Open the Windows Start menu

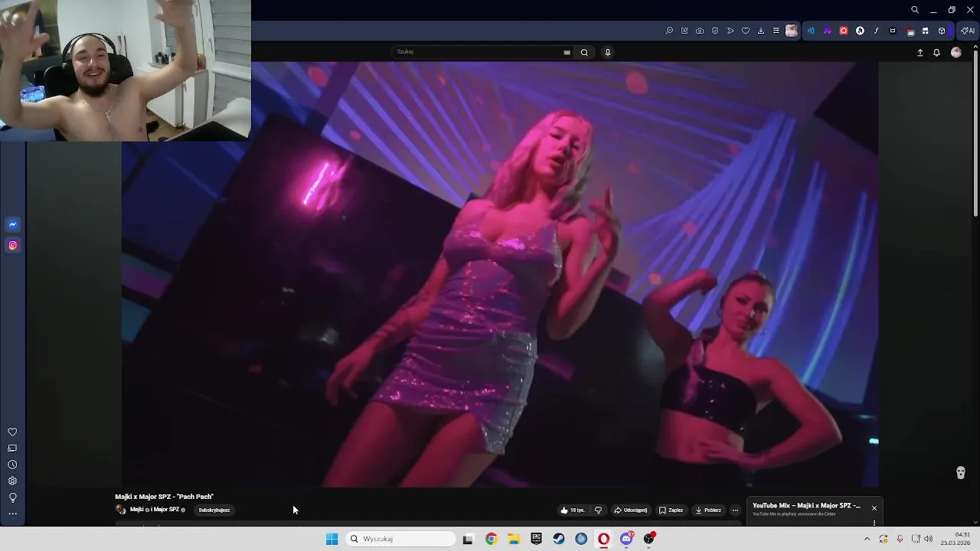pyautogui.click(x=332, y=539)
